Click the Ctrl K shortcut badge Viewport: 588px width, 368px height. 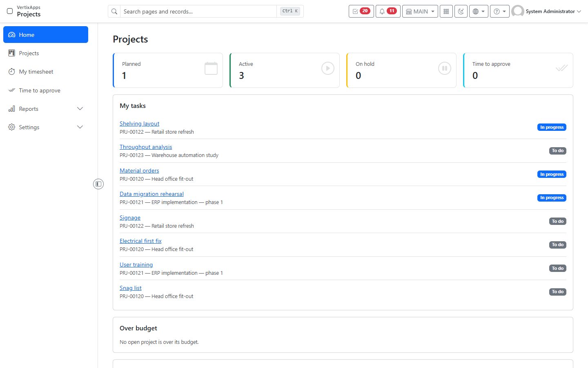(290, 11)
